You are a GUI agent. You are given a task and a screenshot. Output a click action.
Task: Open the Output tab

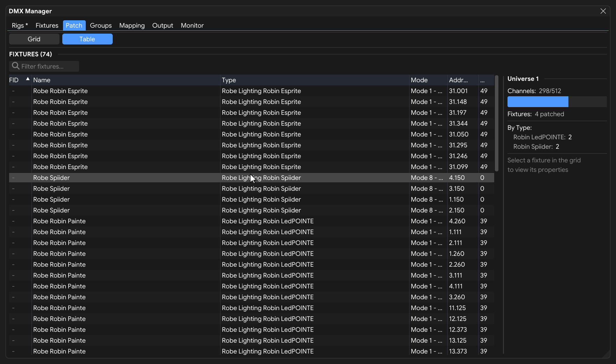point(163,26)
